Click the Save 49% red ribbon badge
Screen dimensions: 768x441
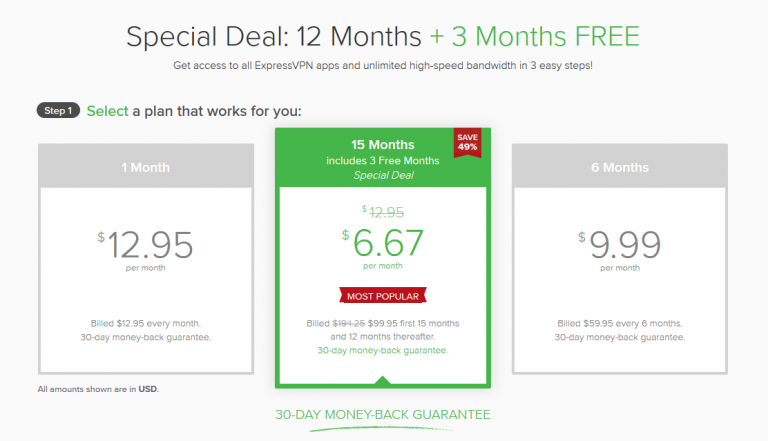[467, 143]
